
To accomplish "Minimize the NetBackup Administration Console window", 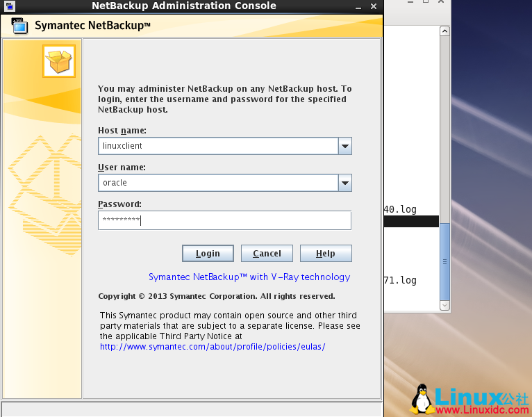I will 358,6.
